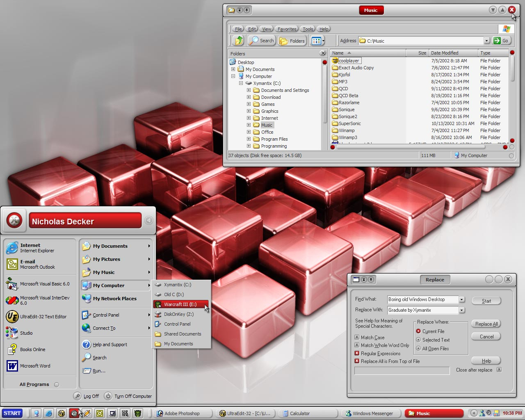Click Cancel in the Replace dialog

point(486,336)
